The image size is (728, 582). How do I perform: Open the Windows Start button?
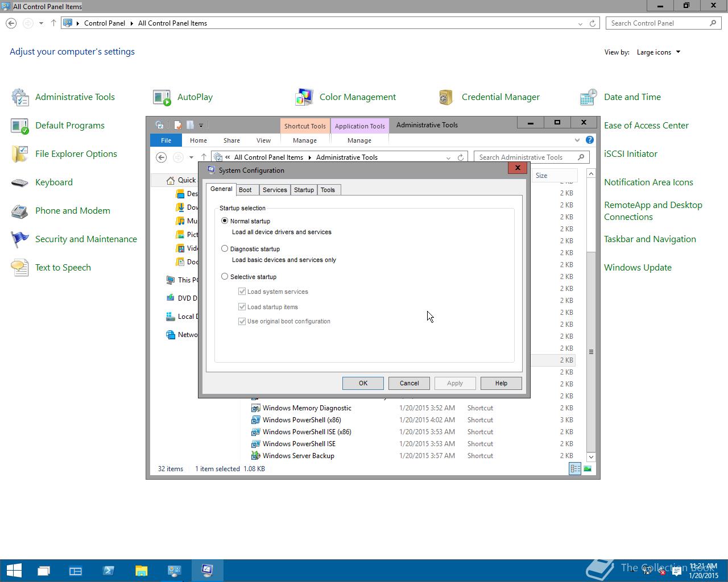click(x=14, y=571)
